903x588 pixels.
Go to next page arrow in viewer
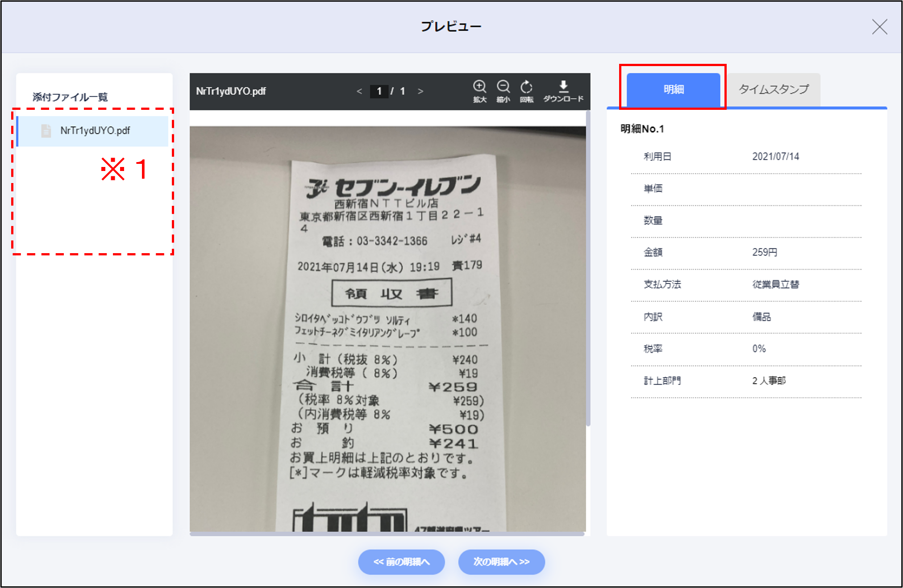click(420, 91)
